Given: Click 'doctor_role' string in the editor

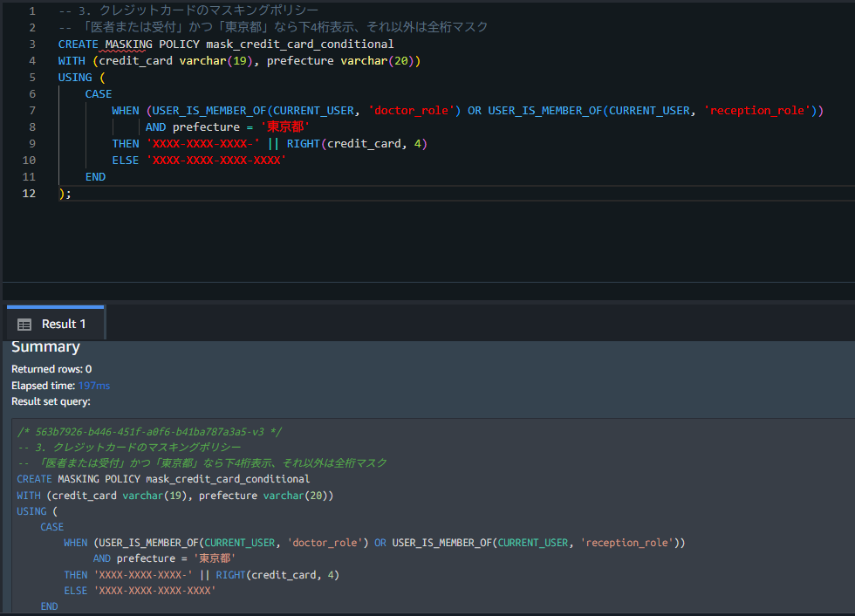Looking at the screenshot, I should [411, 111].
